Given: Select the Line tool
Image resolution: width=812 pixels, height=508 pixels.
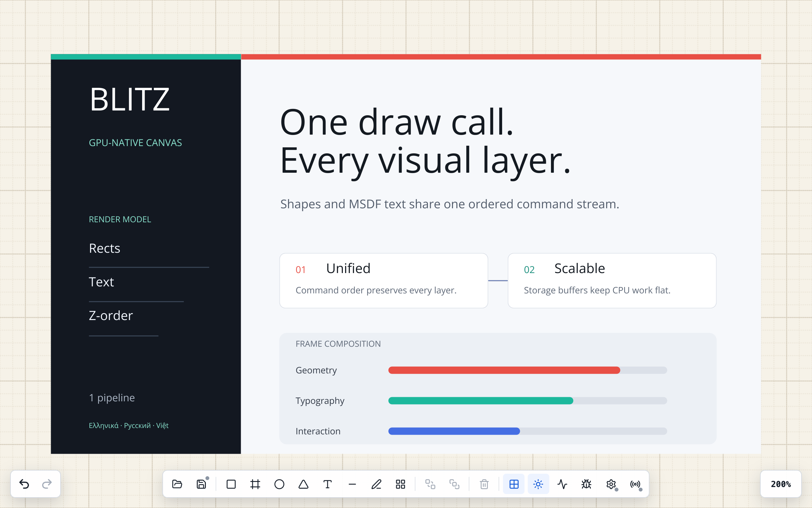Looking at the screenshot, I should pyautogui.click(x=352, y=484).
